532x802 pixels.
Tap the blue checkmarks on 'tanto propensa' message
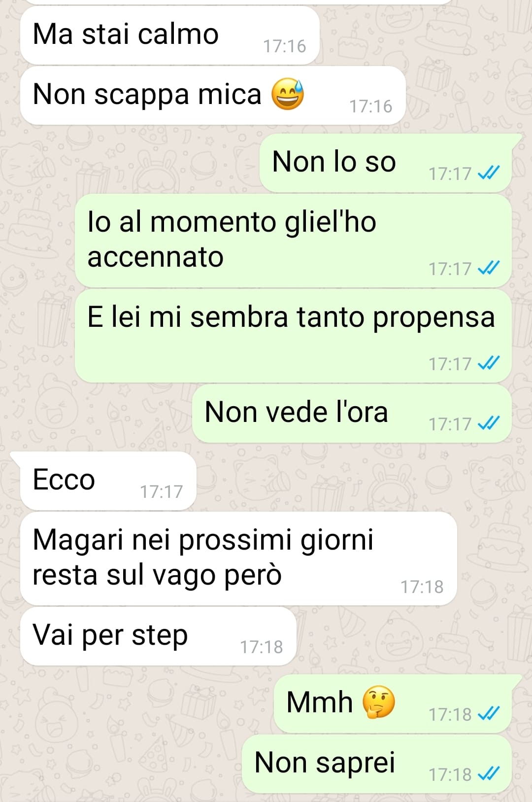[489, 363]
